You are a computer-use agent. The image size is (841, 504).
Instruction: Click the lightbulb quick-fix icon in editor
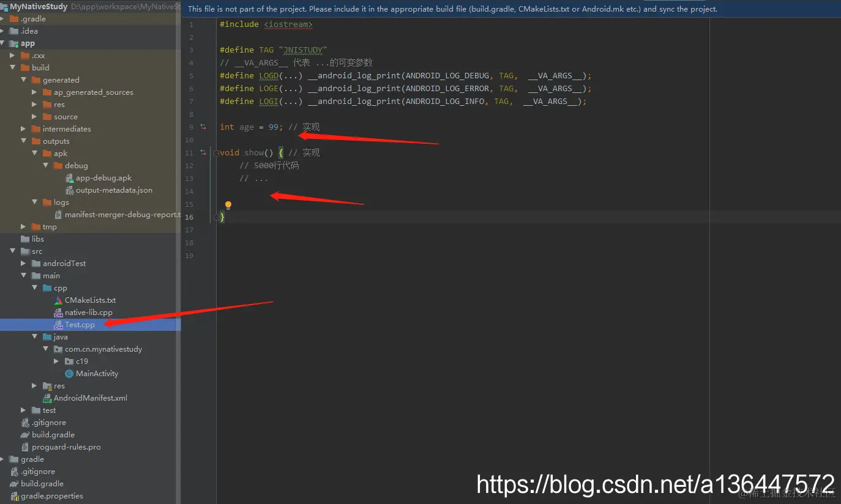pyautogui.click(x=228, y=206)
